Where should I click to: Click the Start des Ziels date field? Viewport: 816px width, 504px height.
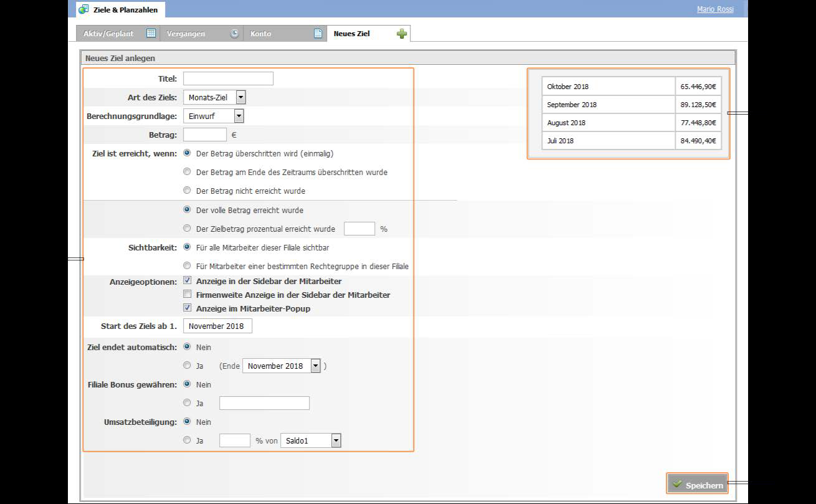tap(217, 326)
